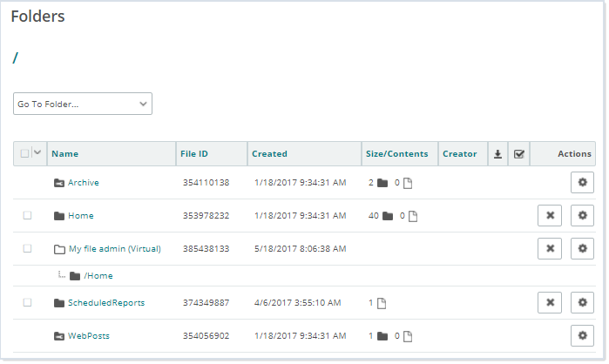Delete My file admin virtual folder
This screenshot has width=609, height=364.
point(549,248)
